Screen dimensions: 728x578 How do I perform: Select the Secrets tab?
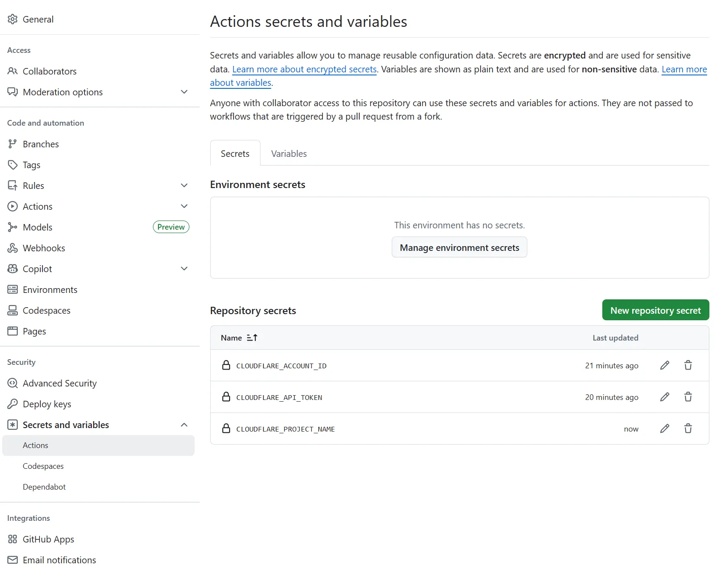coord(235,153)
